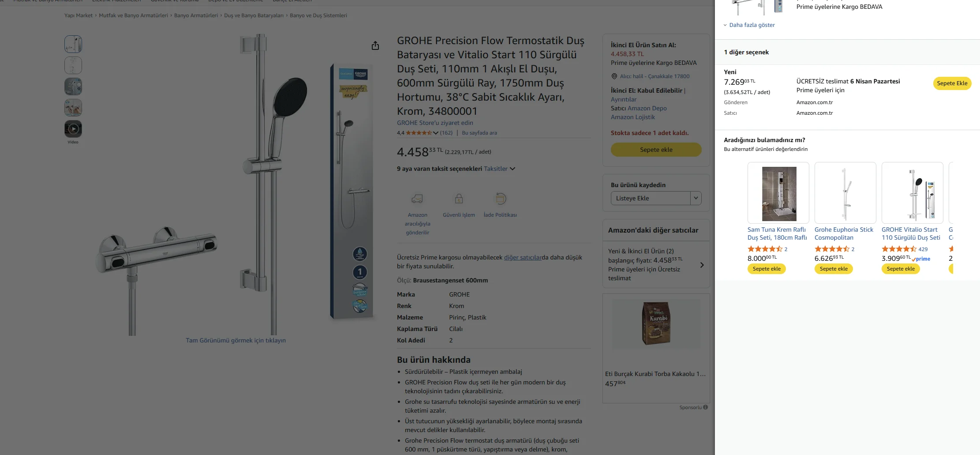Go to Yapı Market breadcrumb
This screenshot has width=980, height=455.
pyautogui.click(x=79, y=15)
